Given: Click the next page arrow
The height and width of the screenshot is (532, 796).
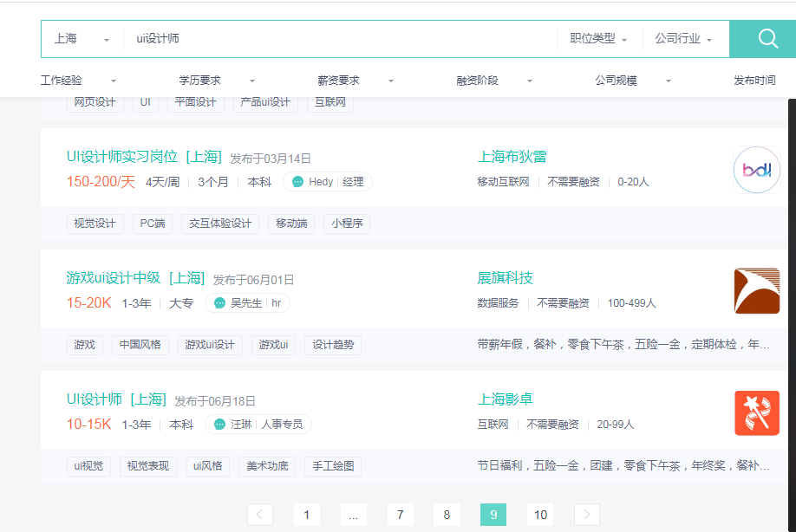Looking at the screenshot, I should (x=586, y=514).
